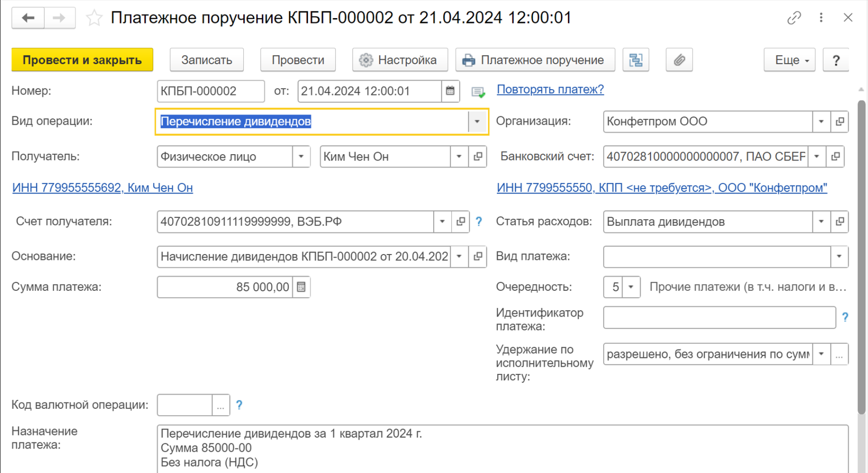Show hint next to 'Счет получателя' field
Screen dimensions: 868x473
[x=479, y=222]
